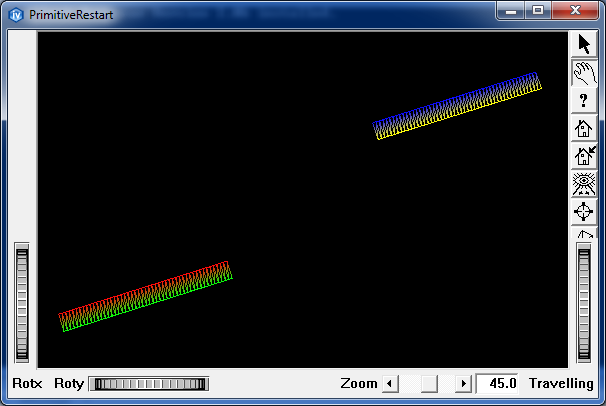Reset camera with the Home icon
The width and height of the screenshot is (606, 406).
(x=584, y=128)
